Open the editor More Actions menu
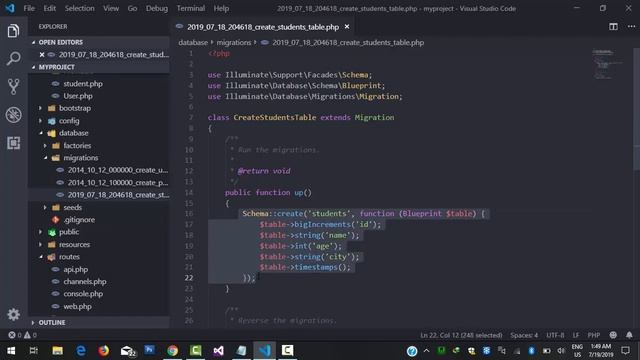The height and width of the screenshot is (360, 640). [x=631, y=27]
